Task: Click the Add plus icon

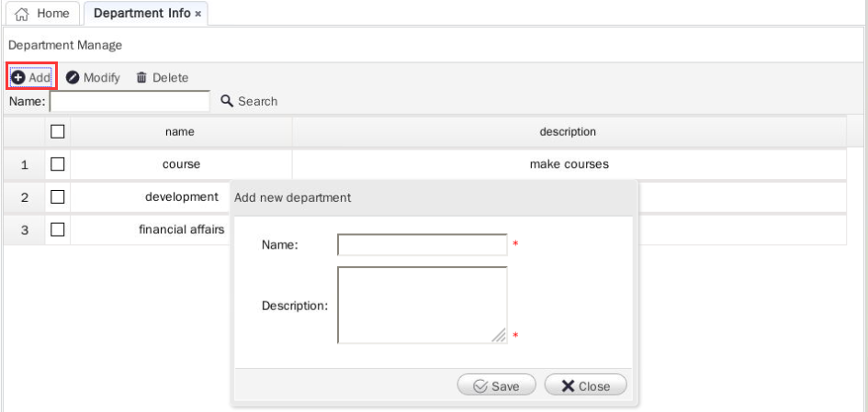Action: [x=17, y=78]
